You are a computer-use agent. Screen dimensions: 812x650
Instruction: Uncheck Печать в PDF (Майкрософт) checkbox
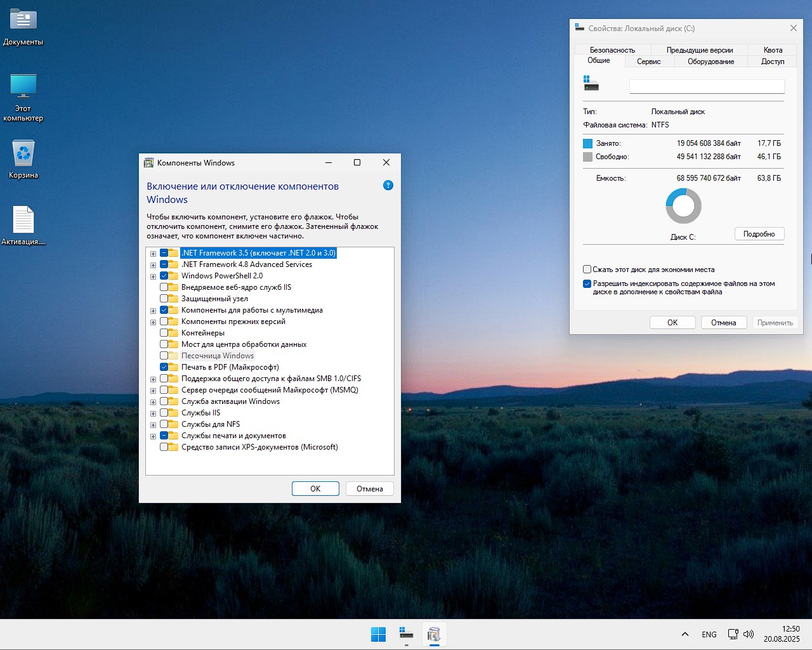pyautogui.click(x=164, y=367)
